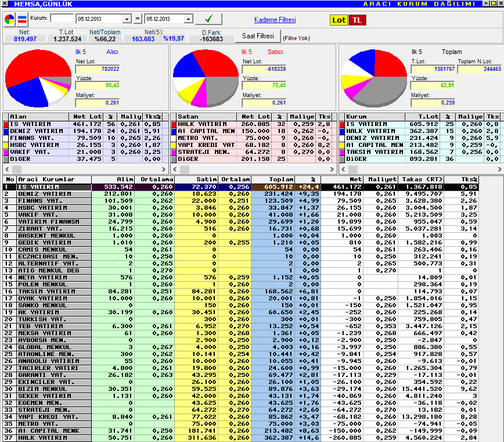This screenshot has height=442, width=504.
Task: Click the red IS YATIRIM swatch in Alan
Action: pyautogui.click(x=5, y=124)
